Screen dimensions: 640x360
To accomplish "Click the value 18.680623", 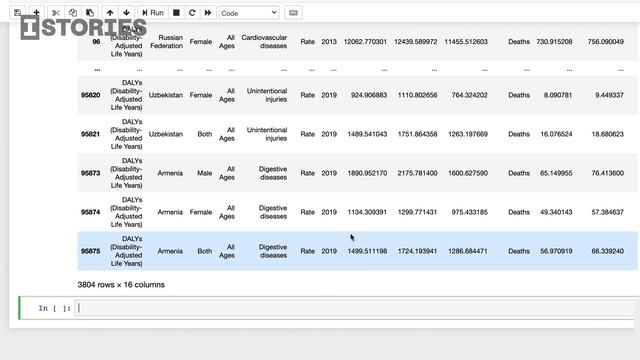I will [x=607, y=134].
